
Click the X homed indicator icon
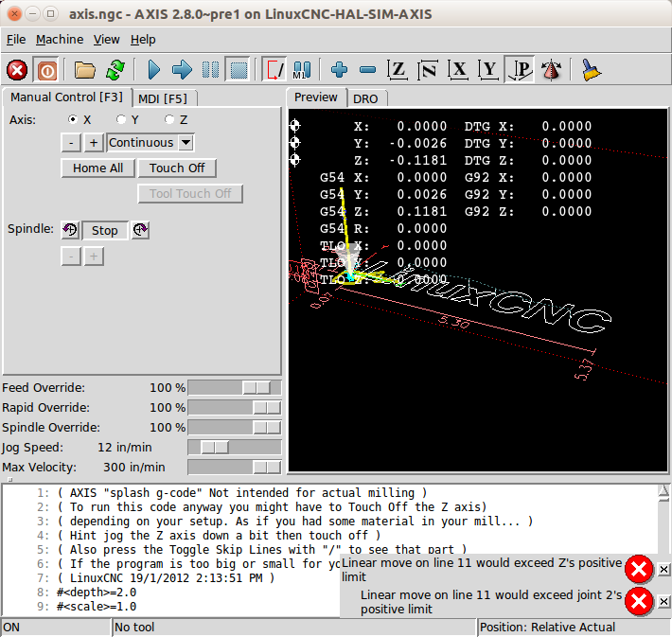pos(295,126)
